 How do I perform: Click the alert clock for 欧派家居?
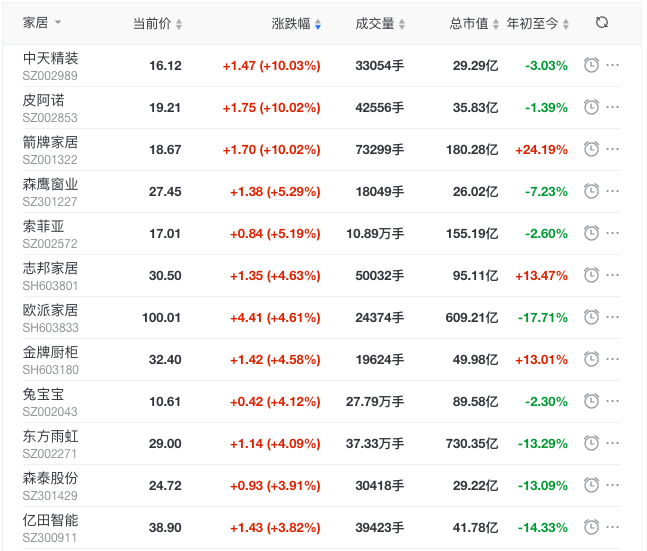591,317
